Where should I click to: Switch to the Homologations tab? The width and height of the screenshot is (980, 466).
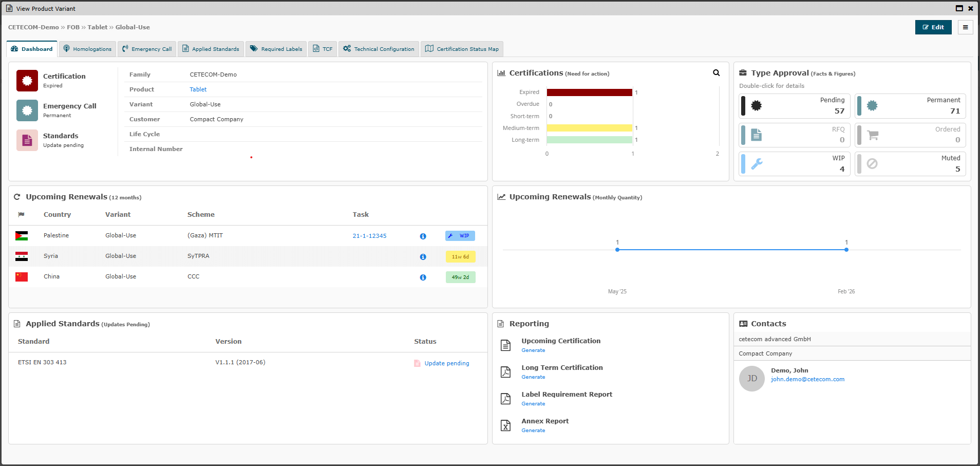point(87,49)
